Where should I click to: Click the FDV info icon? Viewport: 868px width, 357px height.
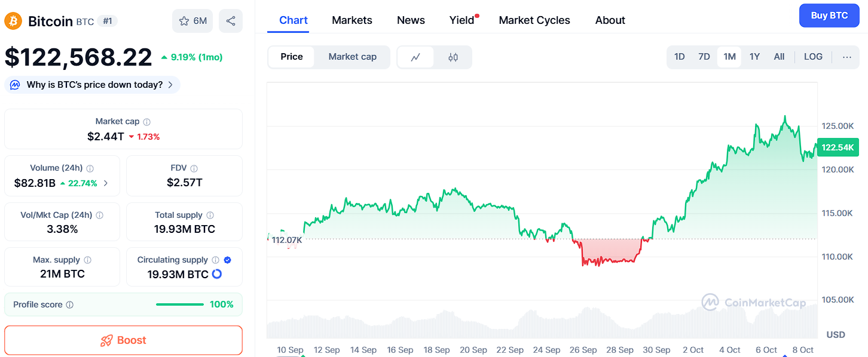coord(194,168)
